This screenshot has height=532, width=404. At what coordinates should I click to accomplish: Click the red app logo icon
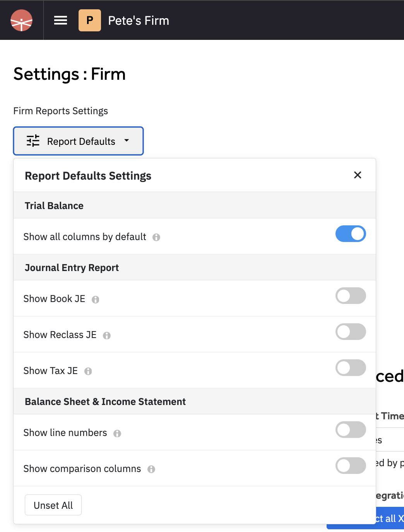click(22, 21)
